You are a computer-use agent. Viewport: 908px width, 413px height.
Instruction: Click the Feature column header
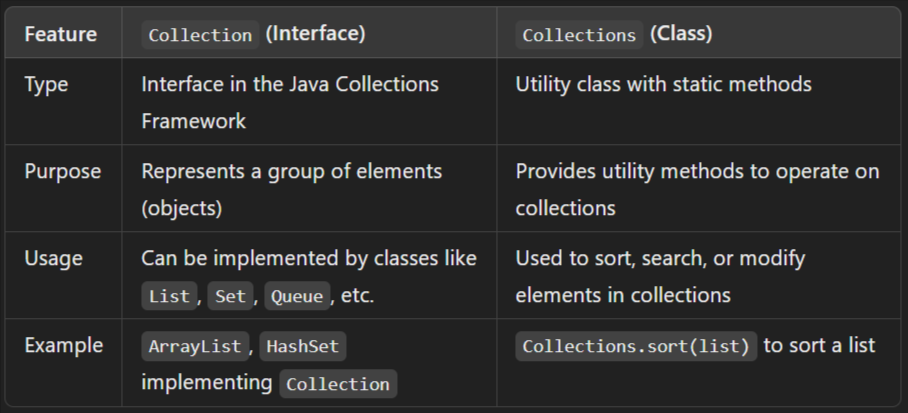(x=60, y=34)
